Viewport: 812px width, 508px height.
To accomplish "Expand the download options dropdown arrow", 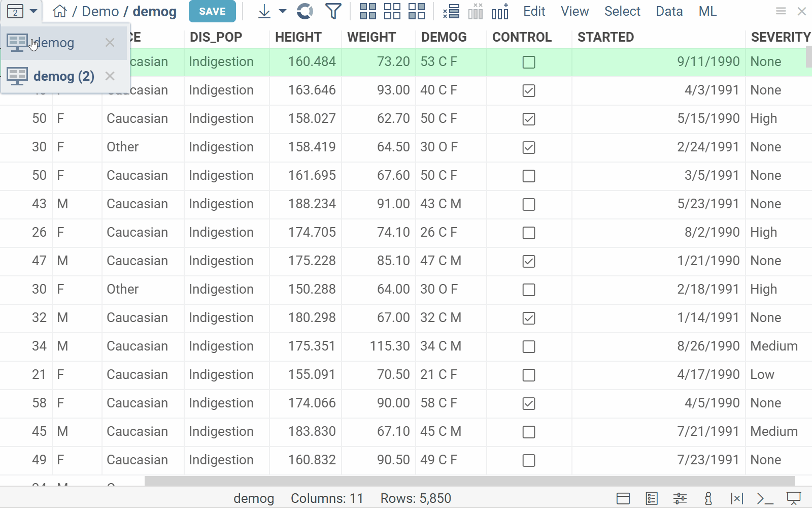I will coord(283,11).
